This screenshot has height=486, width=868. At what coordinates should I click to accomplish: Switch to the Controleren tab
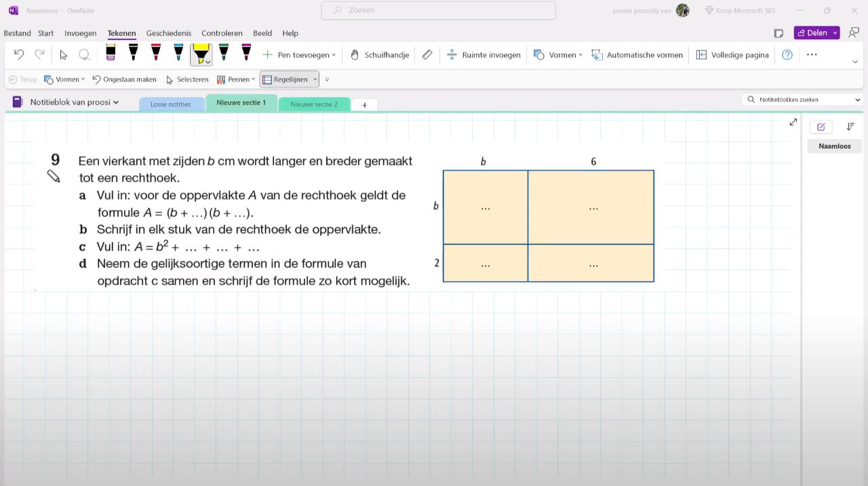[222, 33]
